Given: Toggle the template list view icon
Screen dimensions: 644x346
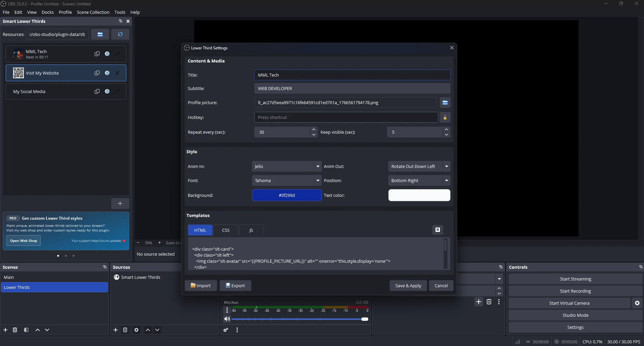Looking at the screenshot, I should [437, 230].
